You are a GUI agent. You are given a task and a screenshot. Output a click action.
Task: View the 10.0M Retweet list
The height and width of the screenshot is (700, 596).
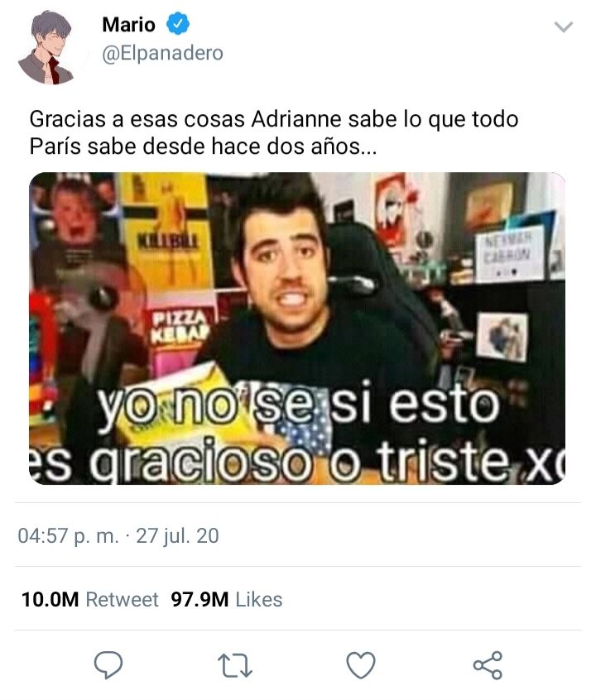[x=89, y=599]
